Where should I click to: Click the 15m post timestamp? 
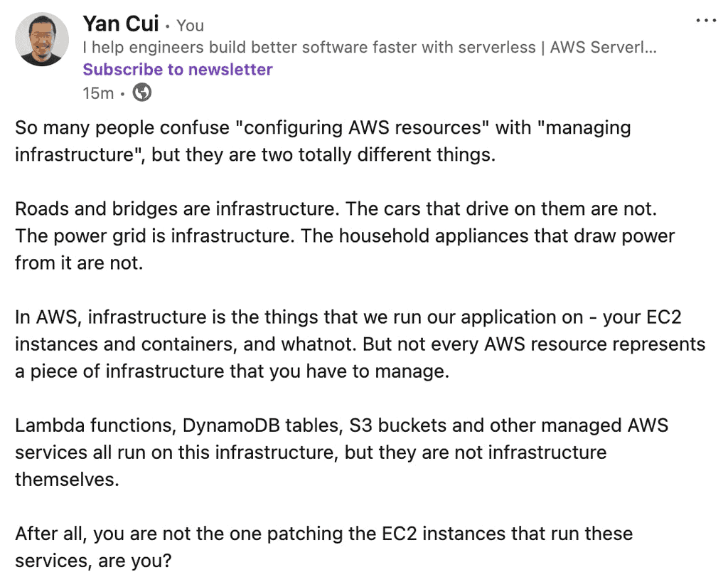coord(98,92)
